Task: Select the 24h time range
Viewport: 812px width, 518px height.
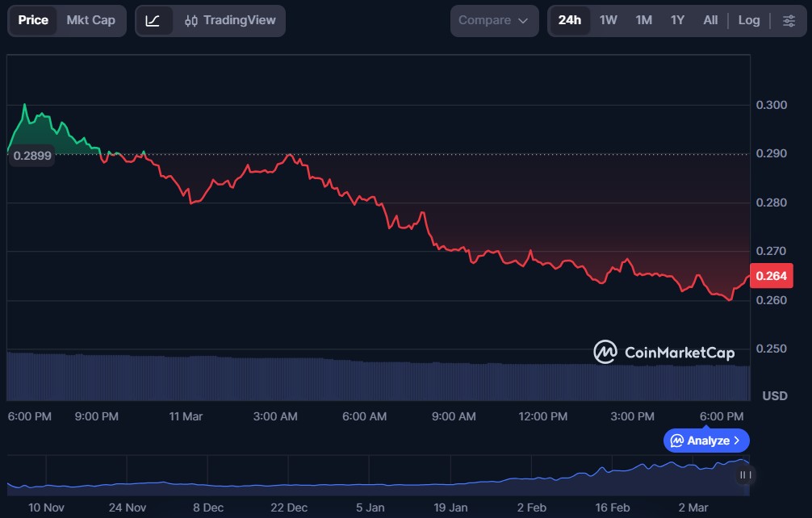Action: tap(569, 20)
